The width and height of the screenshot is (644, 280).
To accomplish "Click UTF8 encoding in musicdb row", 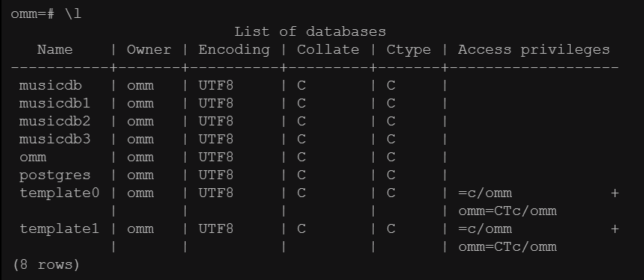I will click(216, 86).
